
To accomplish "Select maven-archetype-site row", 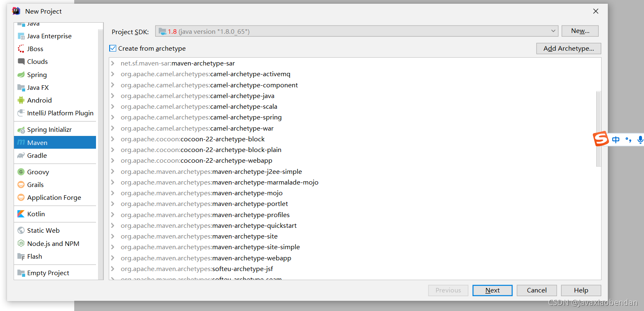I will [x=355, y=236].
